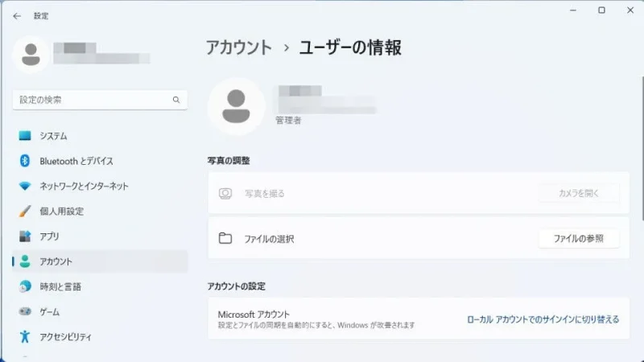The width and height of the screenshot is (644, 362).
Task: Click the アプリ icon in the sidebar
Action: coord(25,236)
